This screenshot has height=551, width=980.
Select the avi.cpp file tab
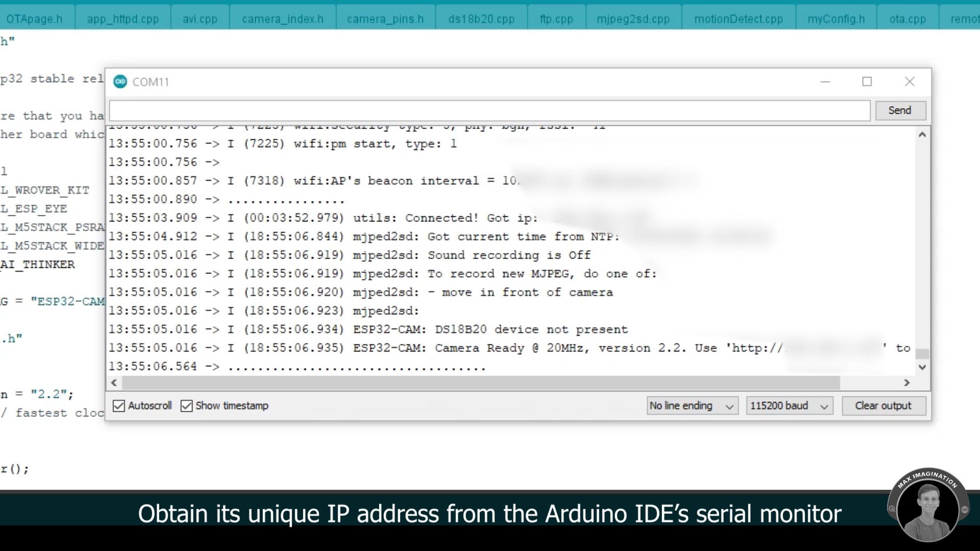pos(201,19)
